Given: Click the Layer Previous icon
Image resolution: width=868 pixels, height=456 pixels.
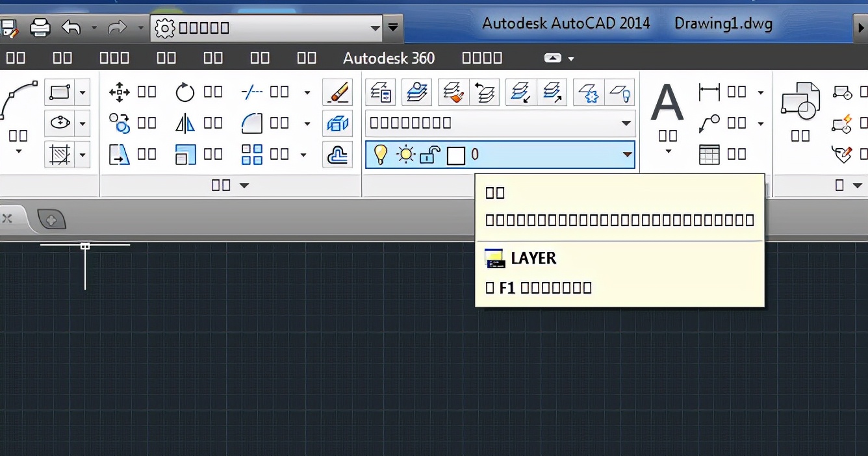Looking at the screenshot, I should pos(484,92).
